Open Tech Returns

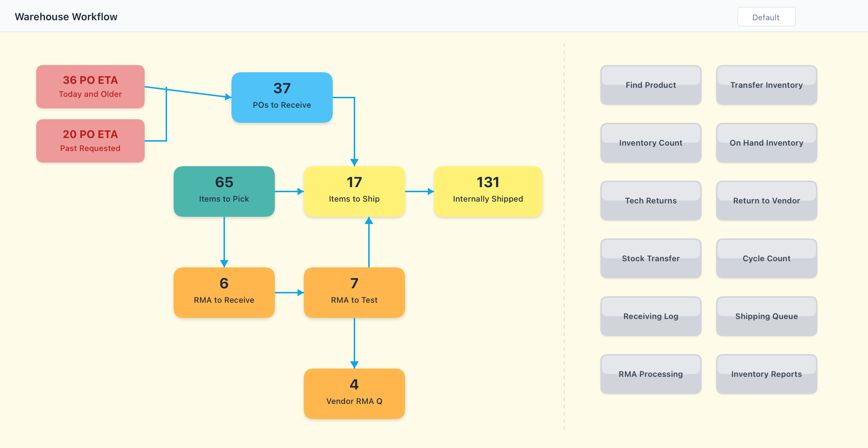point(651,201)
